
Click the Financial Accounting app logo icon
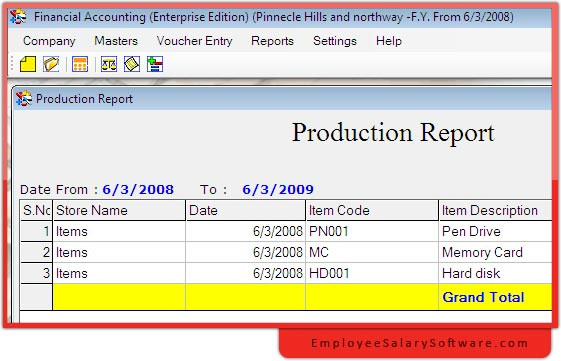(18, 17)
